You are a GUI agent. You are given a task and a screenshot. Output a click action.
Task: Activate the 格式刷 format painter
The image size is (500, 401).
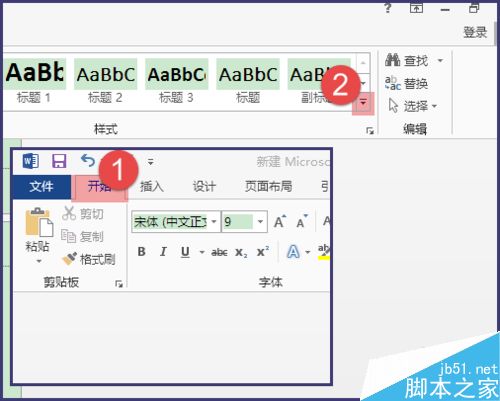[x=89, y=259]
